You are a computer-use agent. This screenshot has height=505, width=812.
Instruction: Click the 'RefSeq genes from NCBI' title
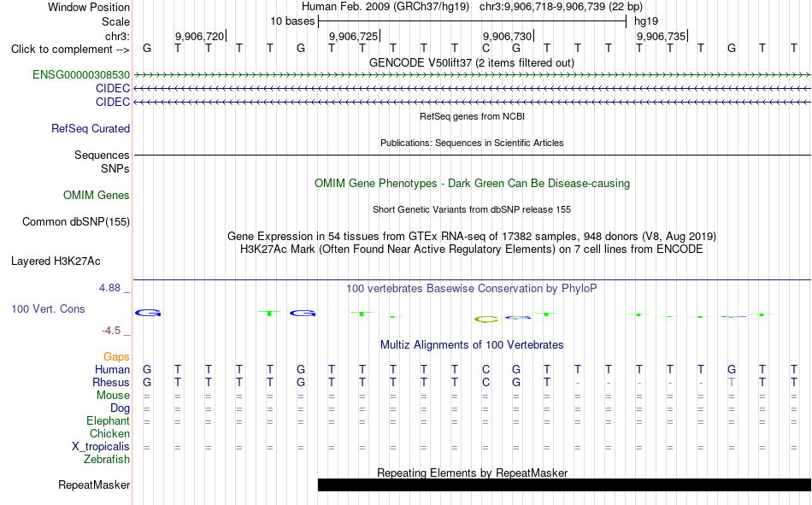coord(472,116)
